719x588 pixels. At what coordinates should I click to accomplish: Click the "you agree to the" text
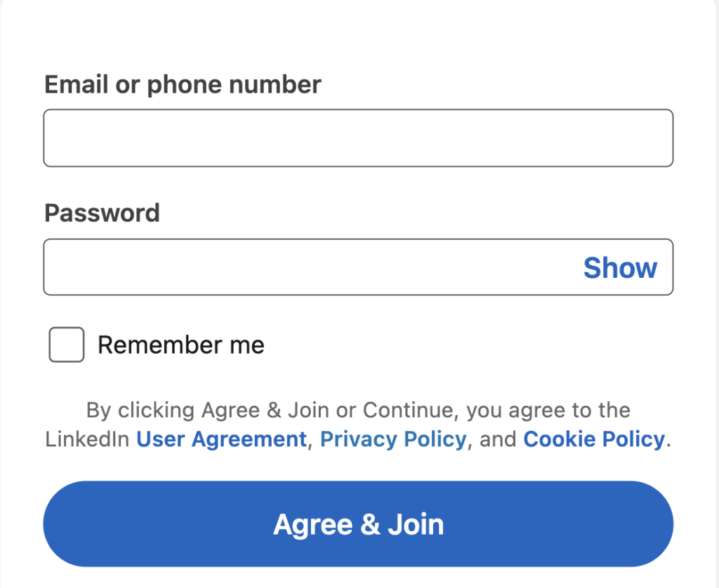[548, 410]
